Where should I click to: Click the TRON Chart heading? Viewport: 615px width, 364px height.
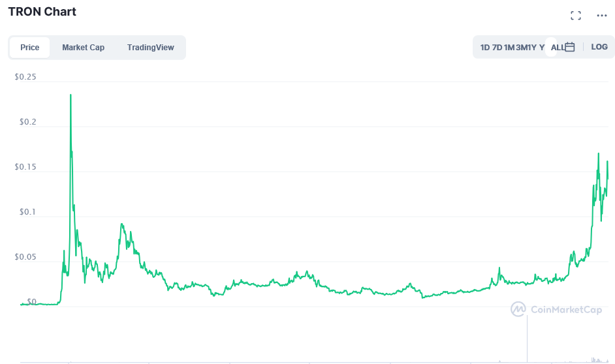coord(42,12)
